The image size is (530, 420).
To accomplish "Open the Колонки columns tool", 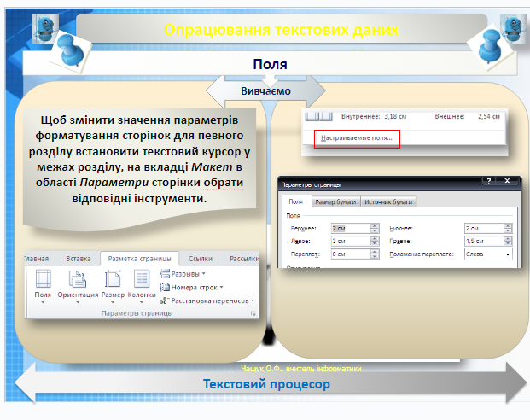I will (x=142, y=285).
